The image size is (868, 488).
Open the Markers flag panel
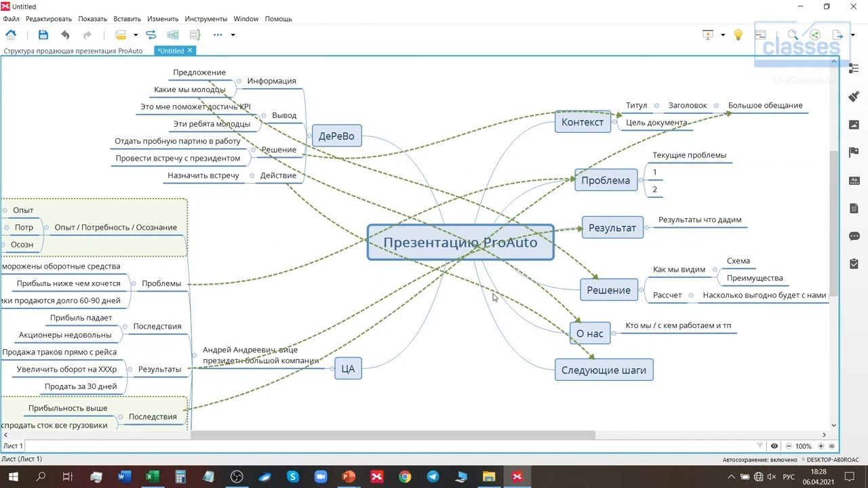tap(854, 152)
